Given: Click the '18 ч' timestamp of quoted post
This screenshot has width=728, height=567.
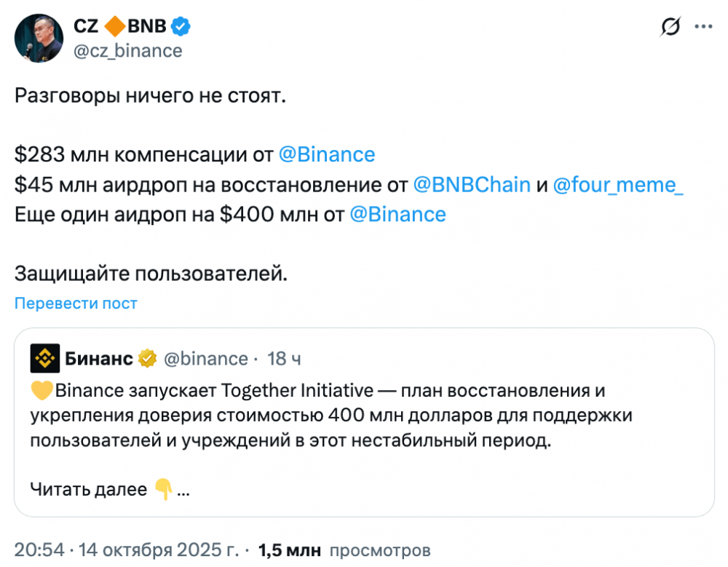Looking at the screenshot, I should [285, 359].
